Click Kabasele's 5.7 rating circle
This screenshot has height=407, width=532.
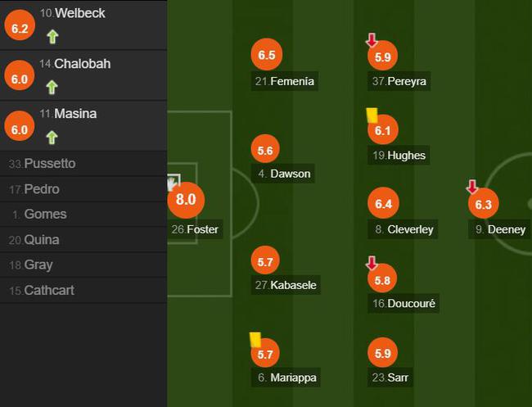click(265, 260)
